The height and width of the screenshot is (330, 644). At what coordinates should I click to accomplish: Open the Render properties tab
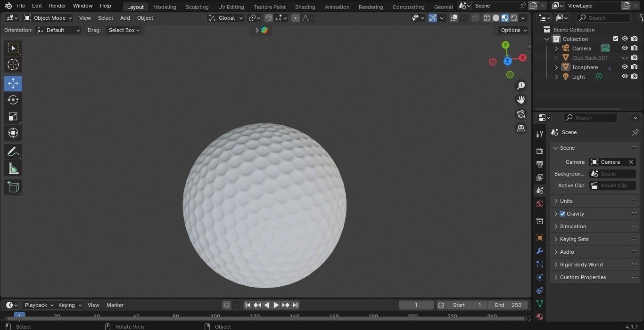540,151
